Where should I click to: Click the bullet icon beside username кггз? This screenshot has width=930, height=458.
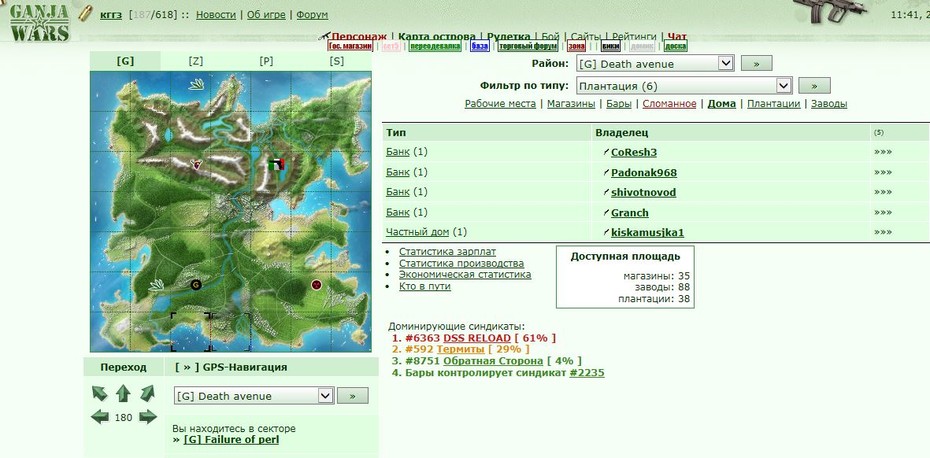tap(87, 12)
